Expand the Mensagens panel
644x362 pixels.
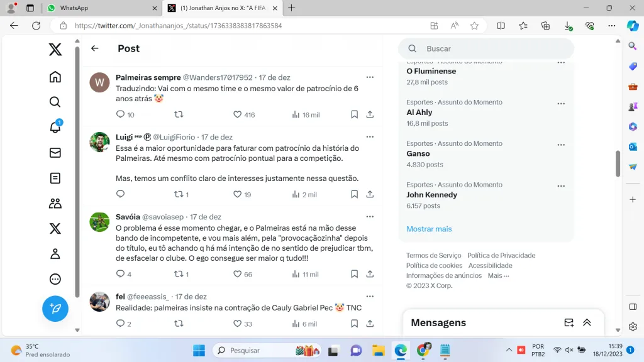point(587,322)
